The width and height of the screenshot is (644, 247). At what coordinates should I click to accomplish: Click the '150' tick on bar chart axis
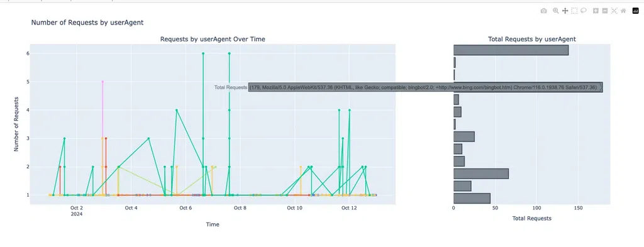(x=578, y=209)
